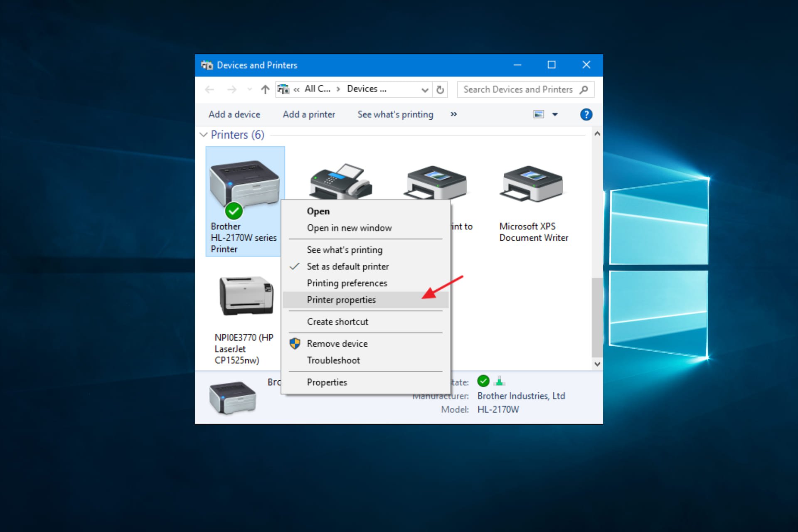Close the Devices and Printers window
Image resolution: width=798 pixels, height=532 pixels.
click(586, 65)
